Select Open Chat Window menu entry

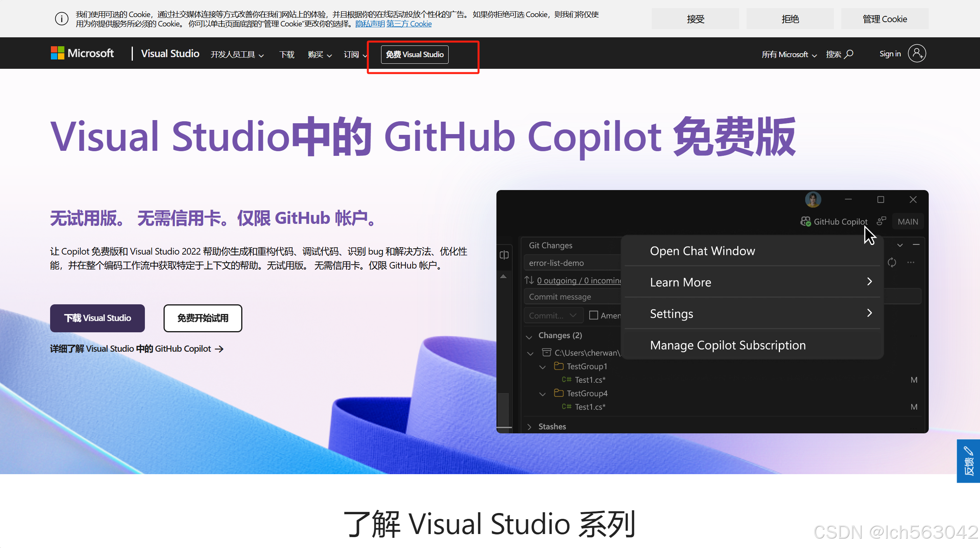pos(702,251)
